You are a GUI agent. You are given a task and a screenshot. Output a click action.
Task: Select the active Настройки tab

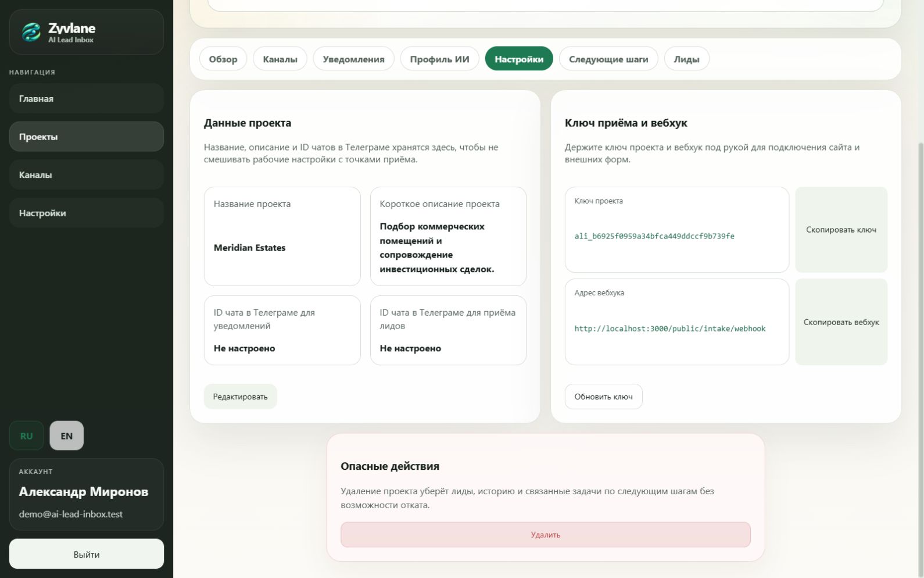pyautogui.click(x=519, y=59)
